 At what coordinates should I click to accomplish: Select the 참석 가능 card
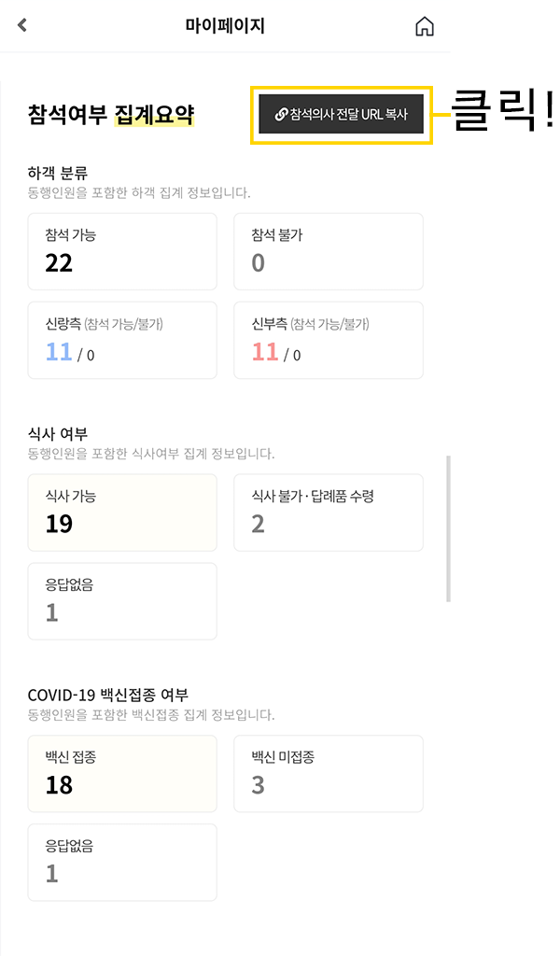[x=122, y=251]
